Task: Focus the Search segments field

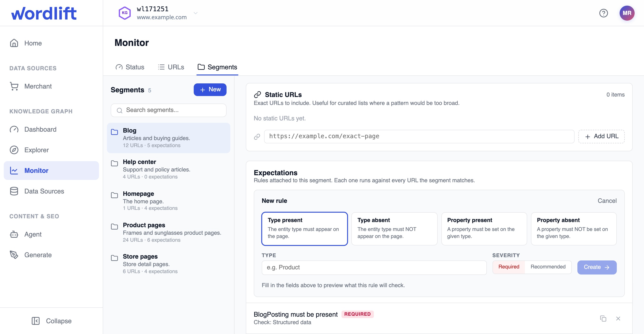Action: (x=168, y=110)
